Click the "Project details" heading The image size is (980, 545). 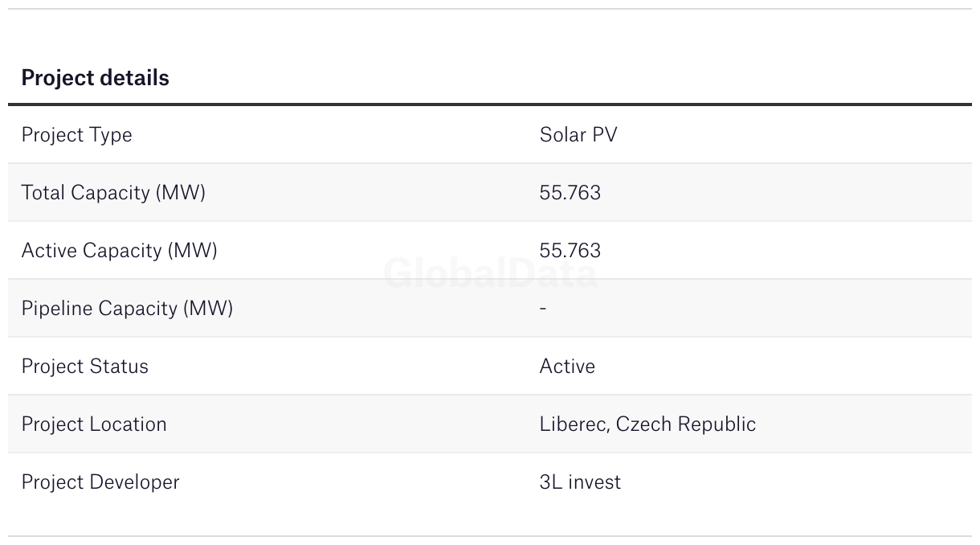[95, 78]
